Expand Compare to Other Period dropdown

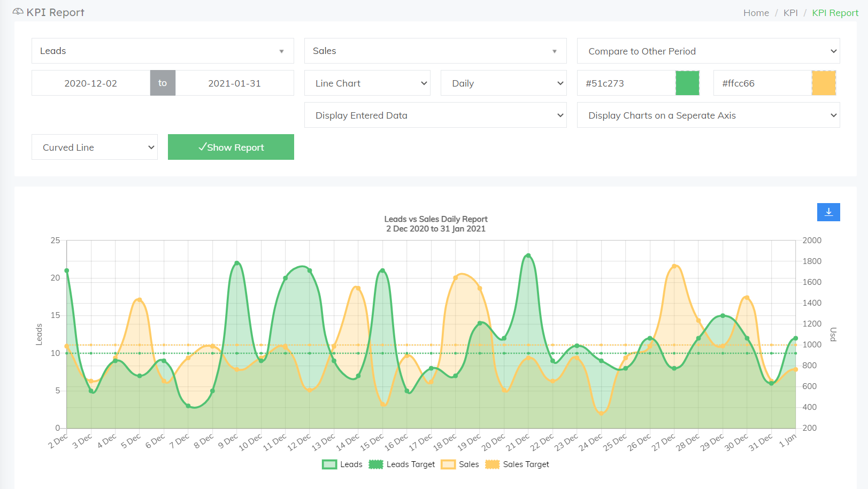708,51
